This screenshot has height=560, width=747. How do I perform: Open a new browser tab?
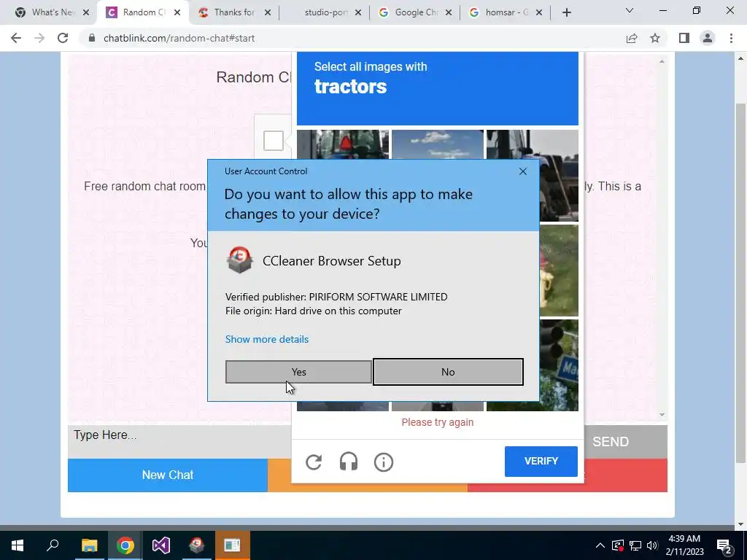click(566, 12)
